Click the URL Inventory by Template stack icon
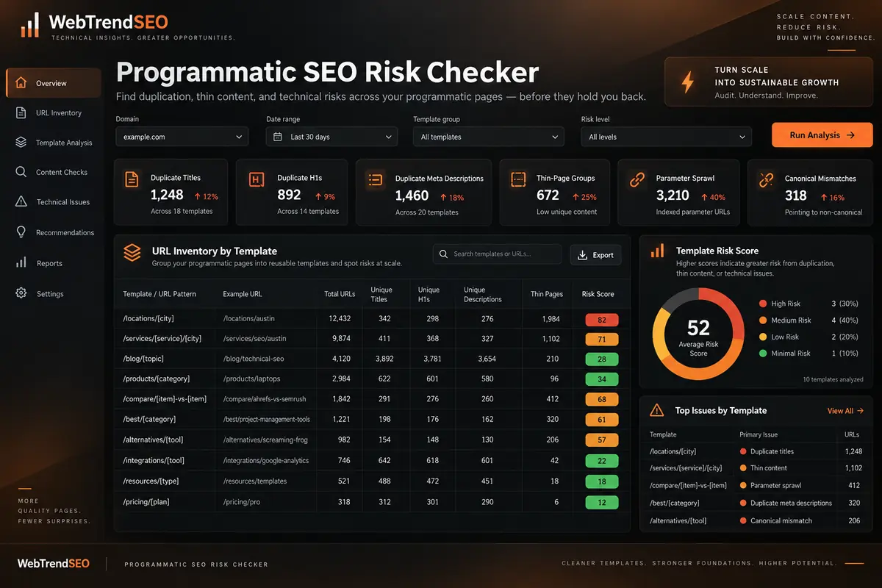 coord(132,253)
